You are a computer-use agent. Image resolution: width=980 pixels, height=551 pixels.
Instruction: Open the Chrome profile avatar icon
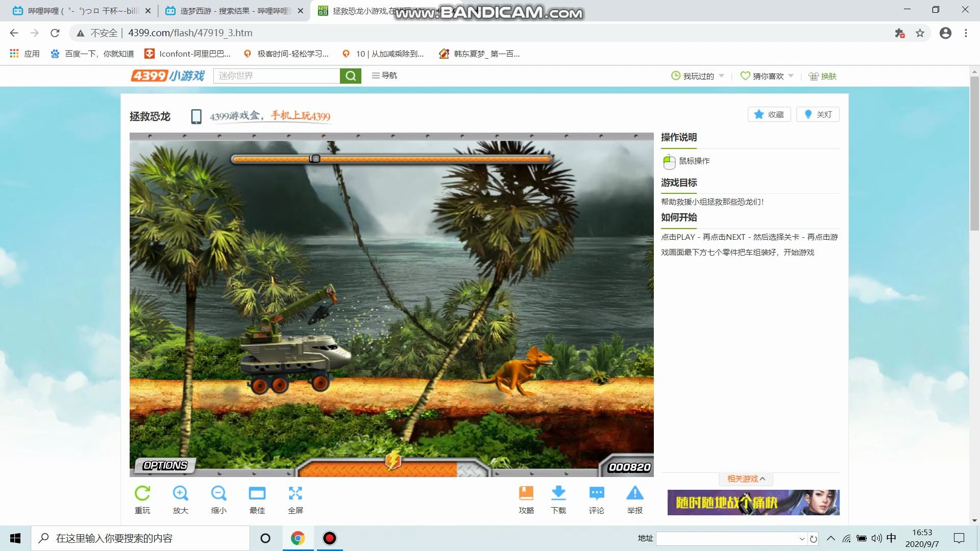click(x=945, y=33)
